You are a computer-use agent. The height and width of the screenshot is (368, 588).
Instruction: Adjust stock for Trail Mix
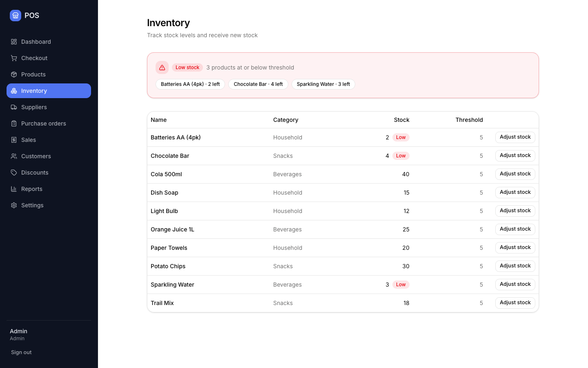click(x=515, y=303)
